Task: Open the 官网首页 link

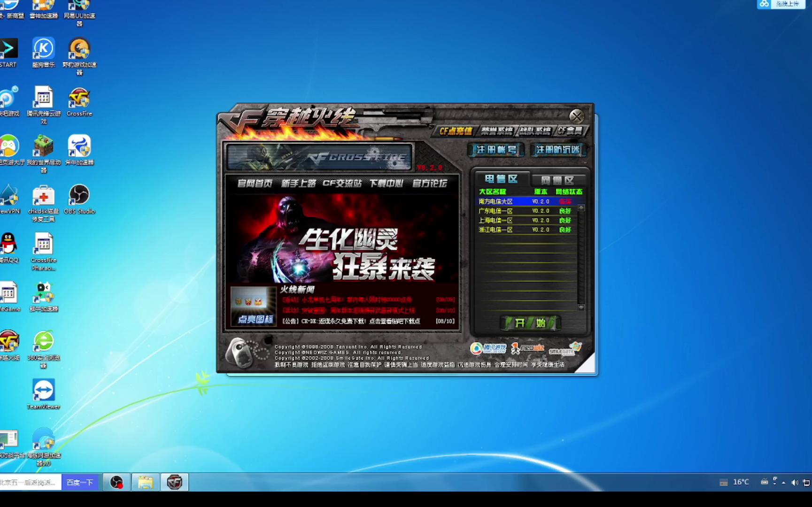Action: (255, 183)
